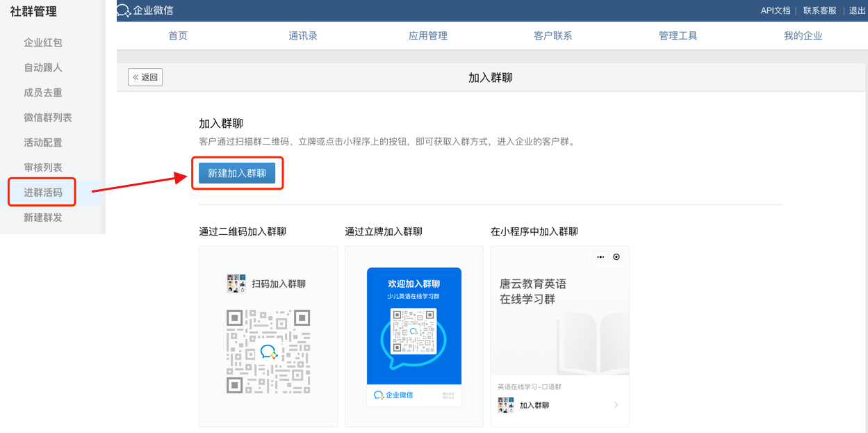Open the API文档 link
Image resolution: width=868 pixels, height=433 pixels.
click(776, 10)
